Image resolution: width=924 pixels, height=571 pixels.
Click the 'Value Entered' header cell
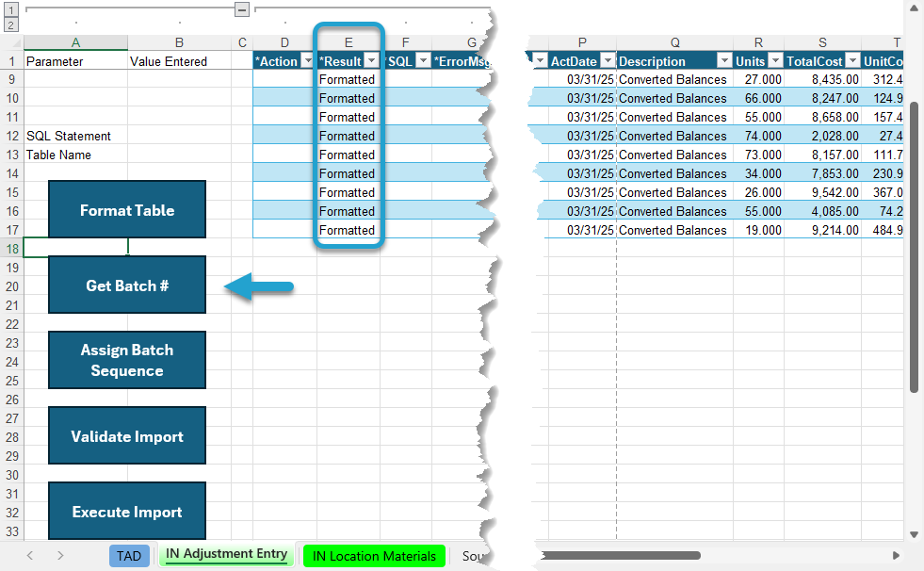click(179, 61)
